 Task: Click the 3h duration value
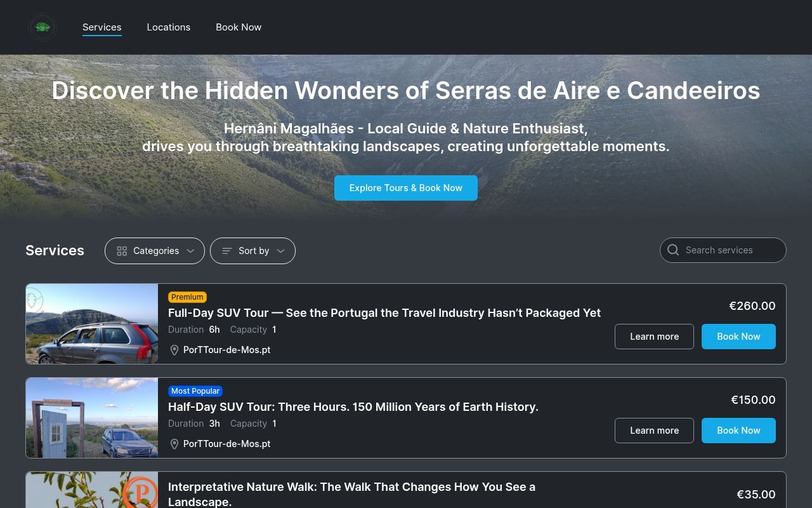214,424
